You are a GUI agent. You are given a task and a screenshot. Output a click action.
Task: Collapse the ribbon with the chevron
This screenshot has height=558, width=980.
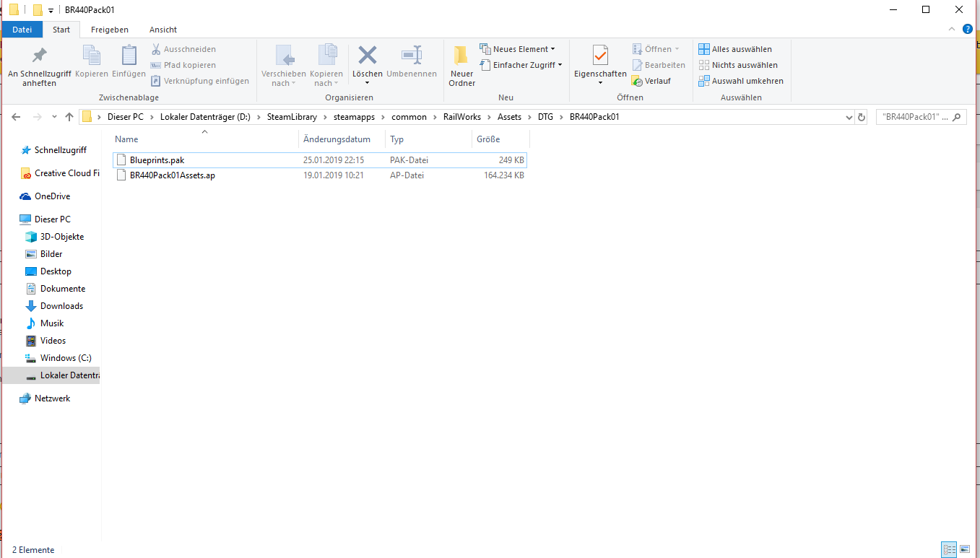click(x=953, y=29)
